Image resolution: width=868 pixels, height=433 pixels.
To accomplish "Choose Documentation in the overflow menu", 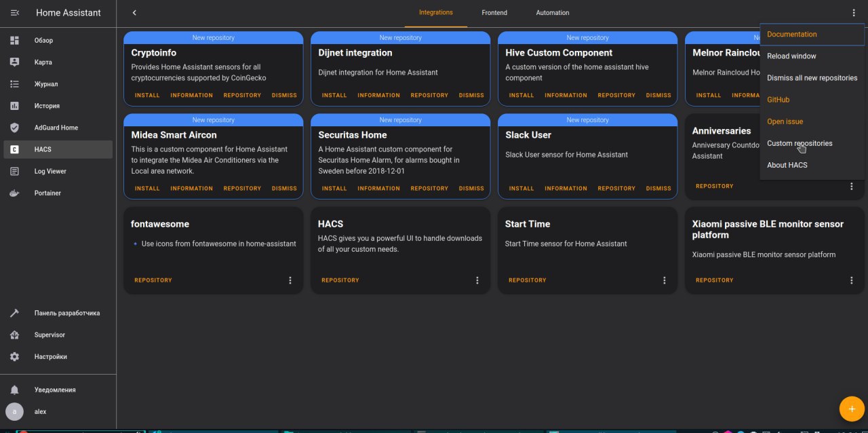I will coord(812,35).
